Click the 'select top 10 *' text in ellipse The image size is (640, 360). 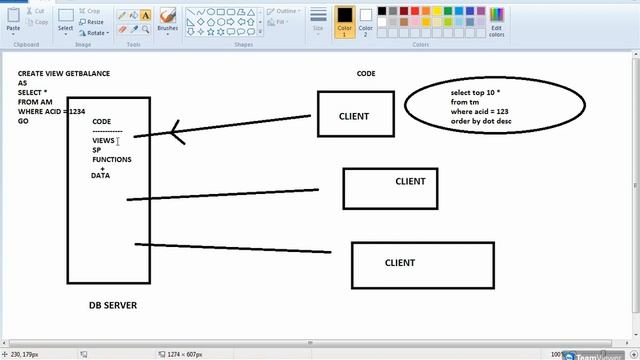point(476,93)
